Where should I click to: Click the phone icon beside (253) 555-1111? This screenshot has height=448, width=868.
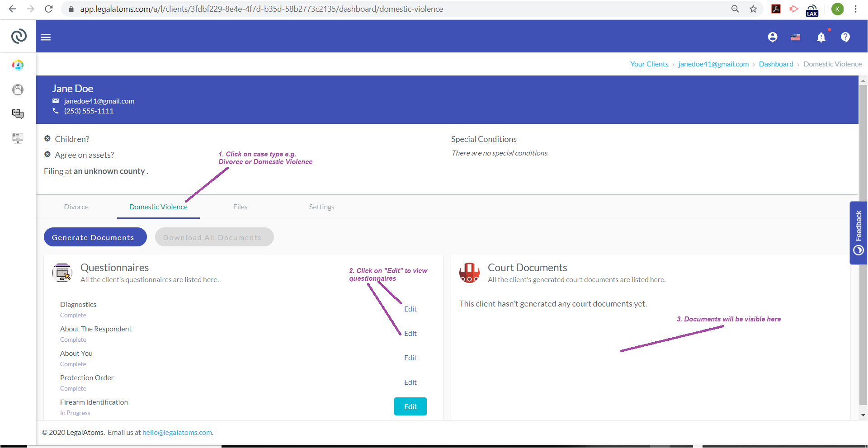pyautogui.click(x=56, y=111)
